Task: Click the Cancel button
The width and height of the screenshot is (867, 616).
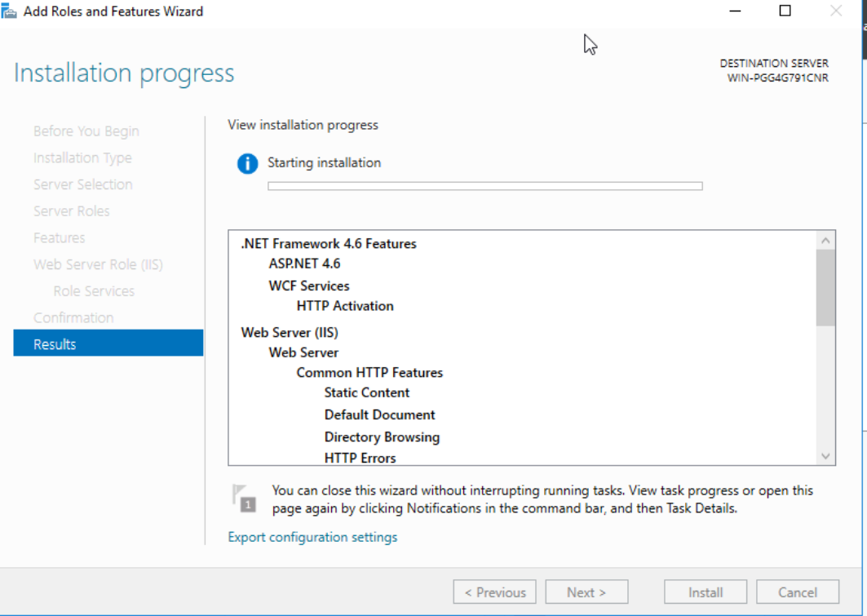Action: 797,592
